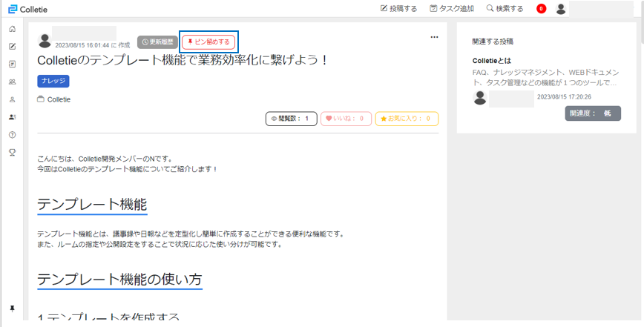Click the 2023/08/15 16:01:44 creation timestamp

pyautogui.click(x=82, y=45)
